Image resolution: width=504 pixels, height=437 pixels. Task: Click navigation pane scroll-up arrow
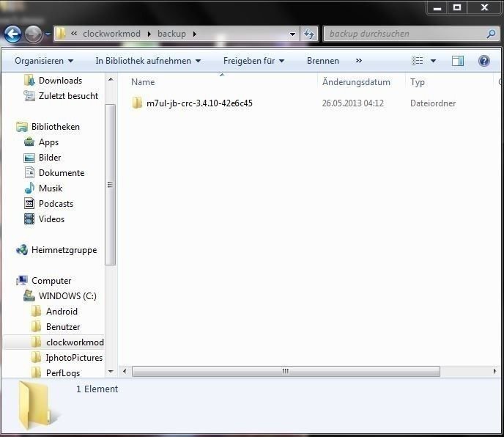pos(111,79)
